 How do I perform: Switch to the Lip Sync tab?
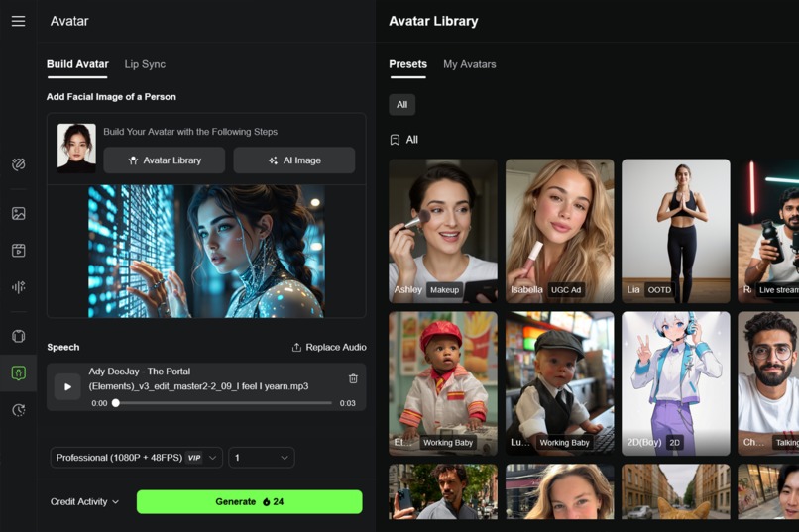pyautogui.click(x=145, y=64)
